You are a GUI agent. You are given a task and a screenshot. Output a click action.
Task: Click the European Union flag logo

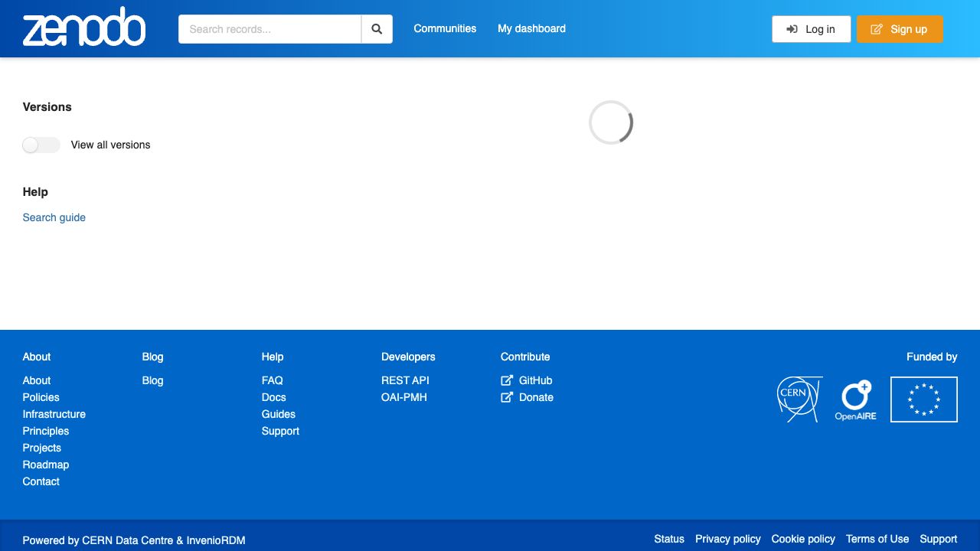pos(923,399)
